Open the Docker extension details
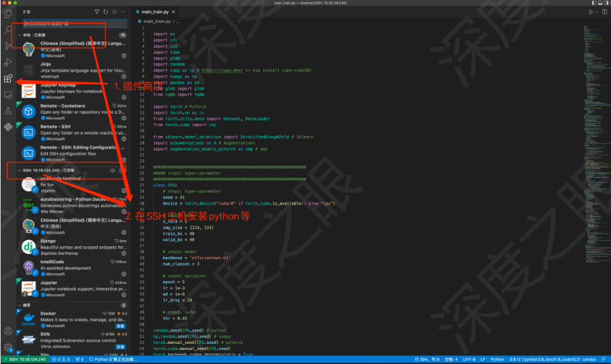 click(74, 320)
